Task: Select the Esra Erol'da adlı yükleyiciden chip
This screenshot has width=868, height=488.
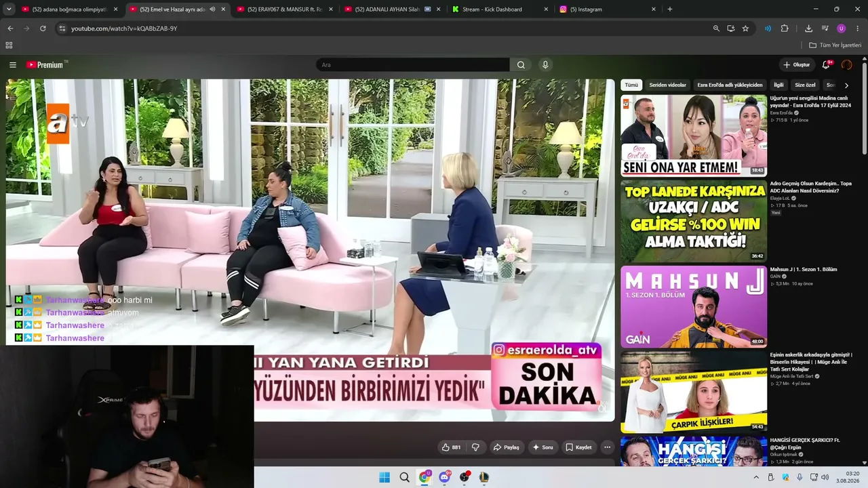Action: point(730,85)
